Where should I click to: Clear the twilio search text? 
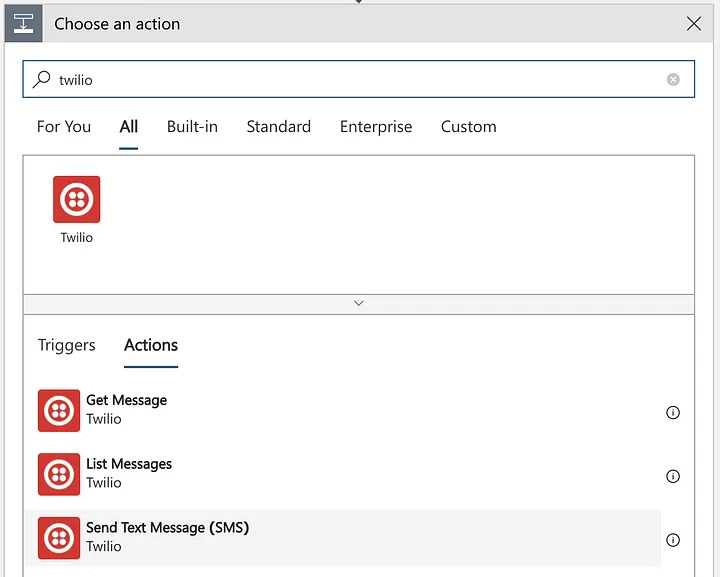(673, 80)
